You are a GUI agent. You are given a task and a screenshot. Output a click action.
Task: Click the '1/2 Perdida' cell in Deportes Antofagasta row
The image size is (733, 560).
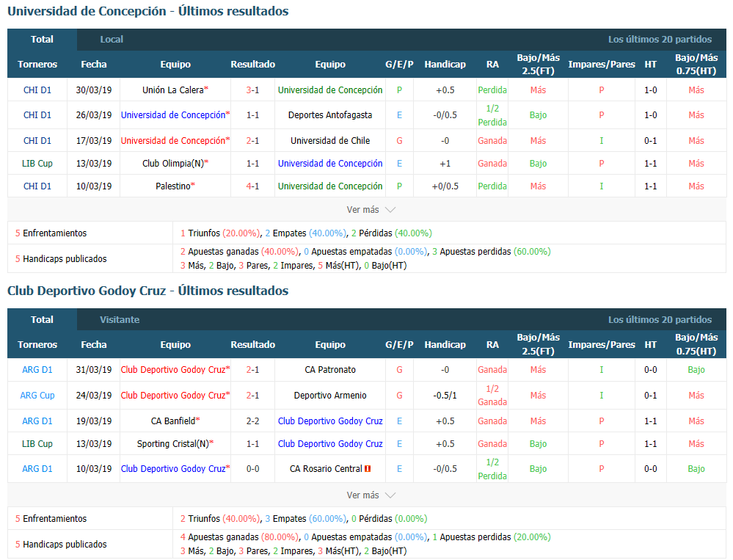click(492, 115)
